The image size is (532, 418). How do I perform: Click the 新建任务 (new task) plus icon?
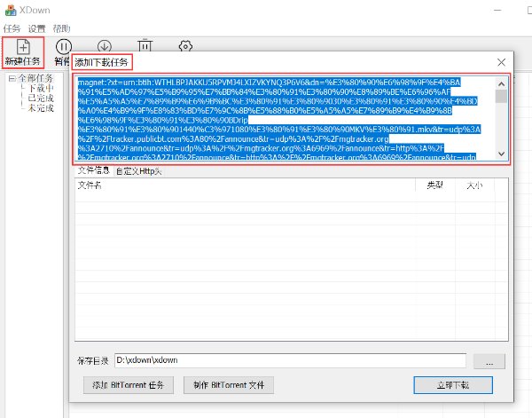pos(22,47)
